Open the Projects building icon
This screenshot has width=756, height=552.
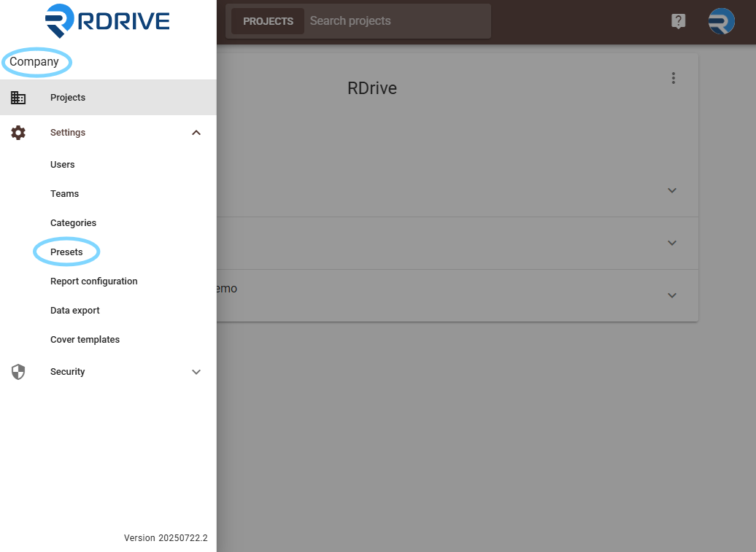(x=18, y=98)
